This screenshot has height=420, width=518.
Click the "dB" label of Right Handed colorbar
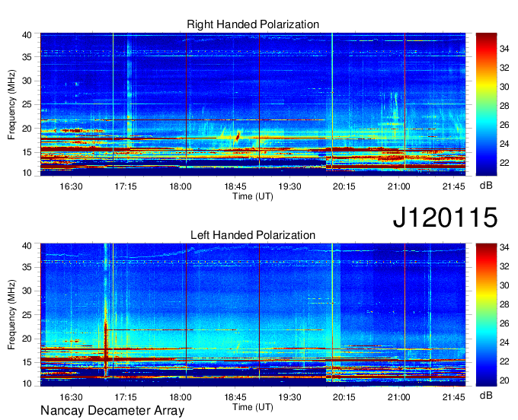(x=486, y=186)
